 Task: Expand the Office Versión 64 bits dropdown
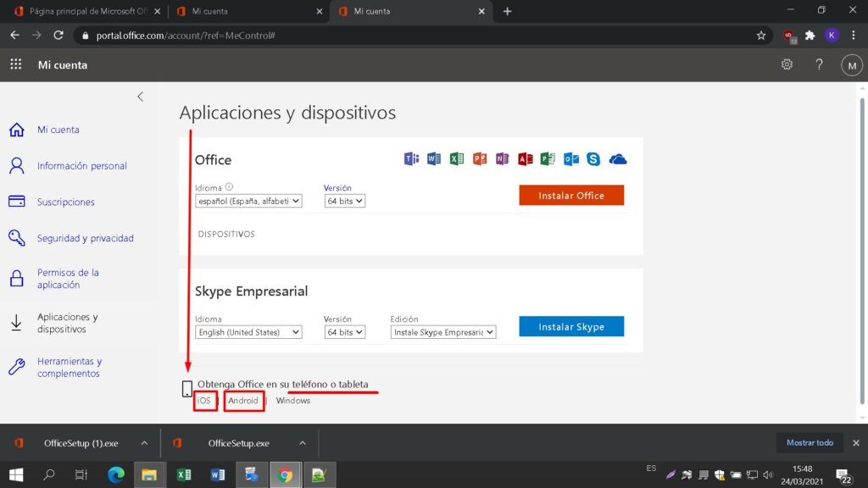click(344, 202)
